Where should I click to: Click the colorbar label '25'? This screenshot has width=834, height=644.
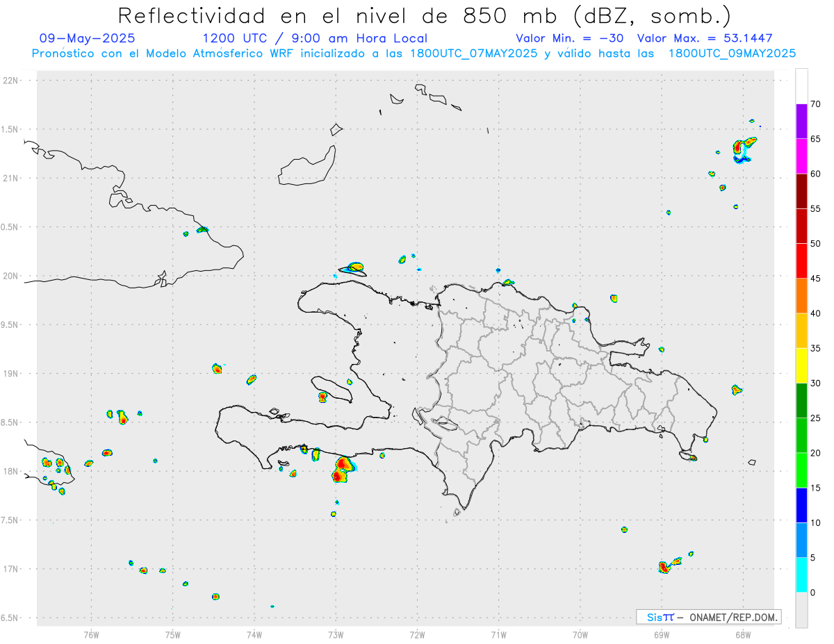815,418
